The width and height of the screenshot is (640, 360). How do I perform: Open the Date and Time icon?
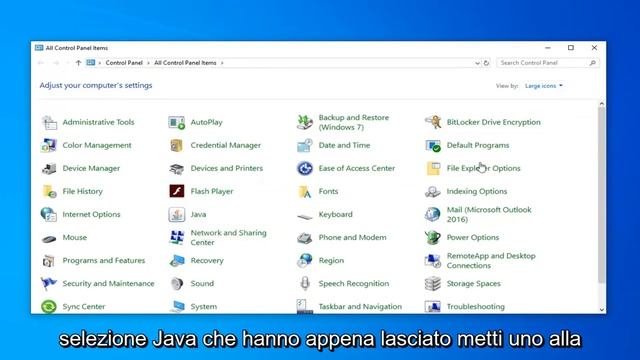(x=305, y=145)
